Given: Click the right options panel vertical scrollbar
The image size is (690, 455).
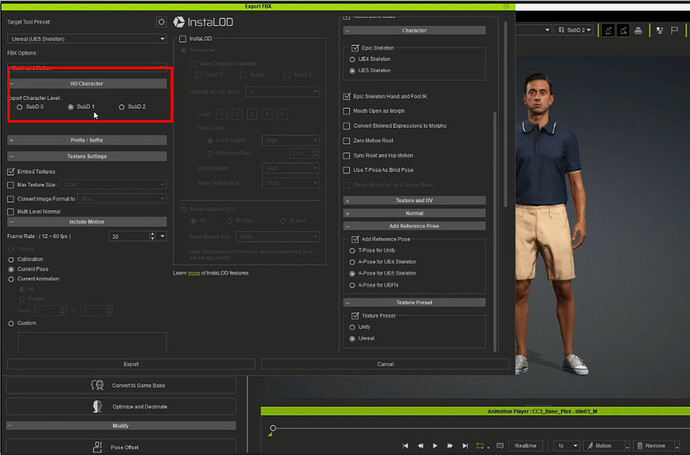Looking at the screenshot, I should [x=495, y=231].
